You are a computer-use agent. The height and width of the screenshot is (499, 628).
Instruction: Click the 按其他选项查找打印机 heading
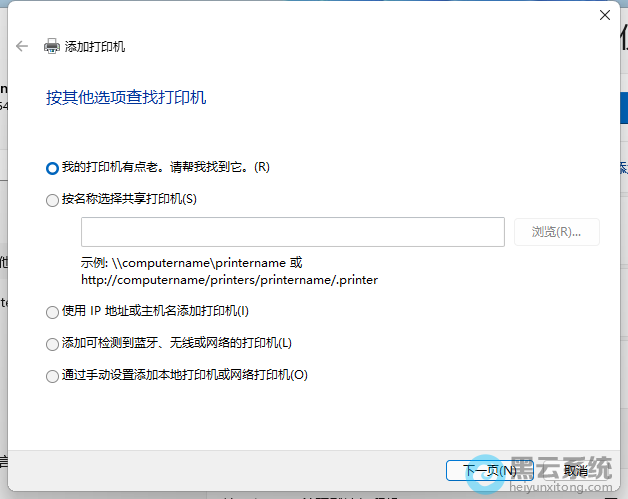click(x=126, y=98)
